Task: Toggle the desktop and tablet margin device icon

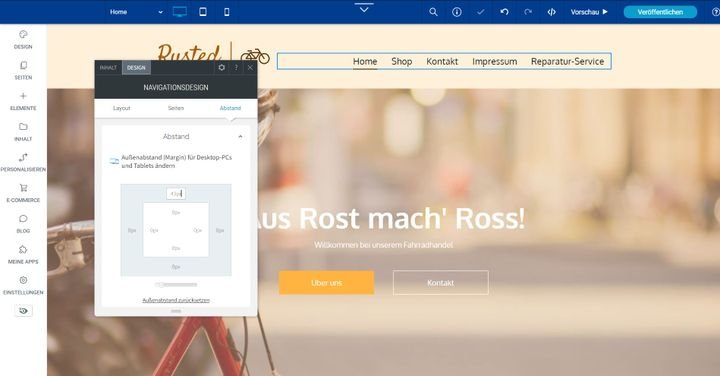Action: pos(114,161)
